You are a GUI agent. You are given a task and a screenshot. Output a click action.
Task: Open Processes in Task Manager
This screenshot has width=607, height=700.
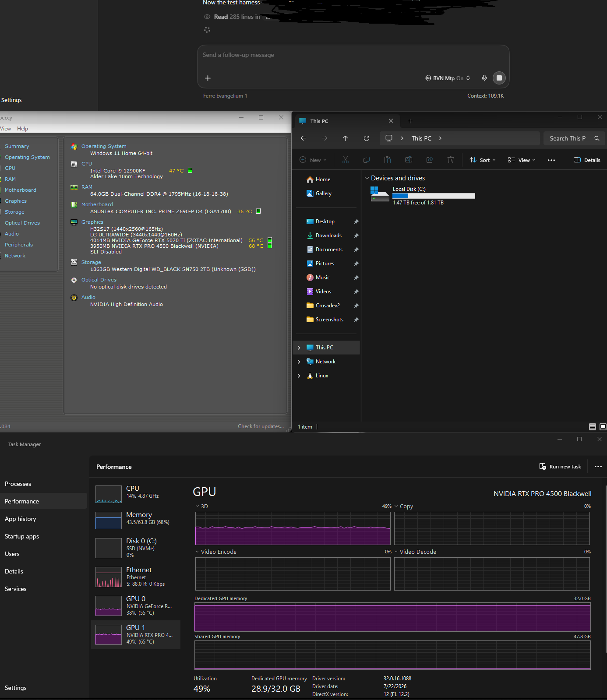[x=18, y=484]
